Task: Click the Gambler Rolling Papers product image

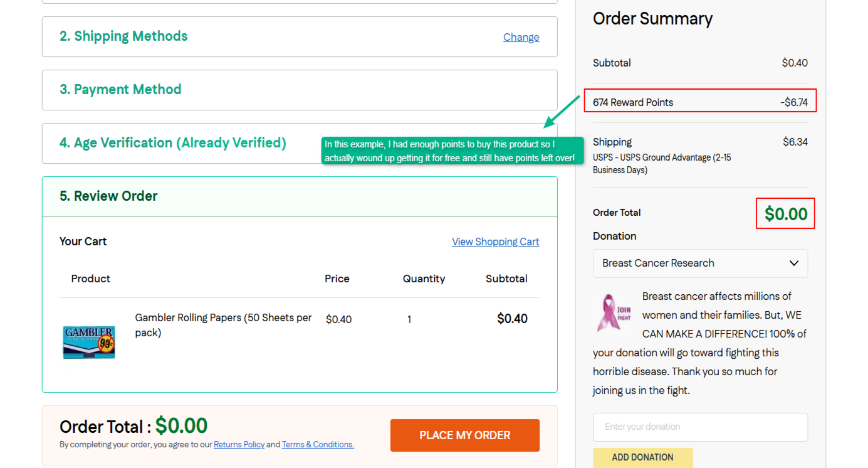Action: [89, 342]
